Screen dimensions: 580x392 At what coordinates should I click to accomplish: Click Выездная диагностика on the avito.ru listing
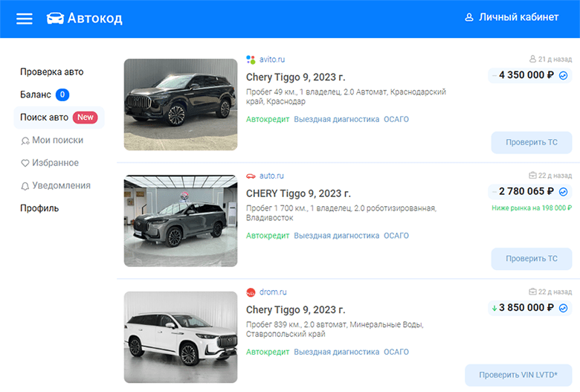point(337,119)
